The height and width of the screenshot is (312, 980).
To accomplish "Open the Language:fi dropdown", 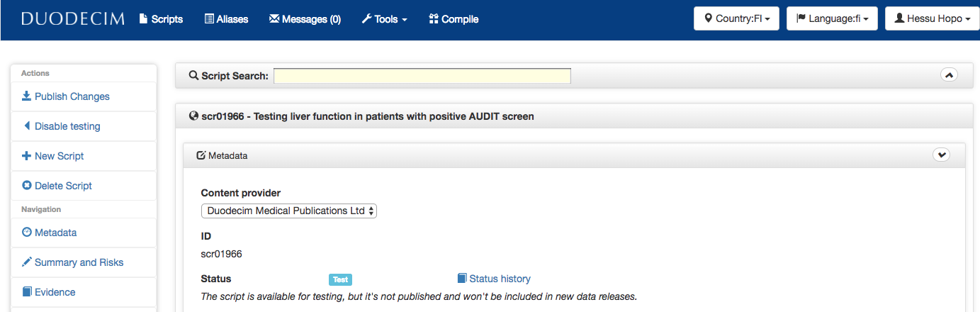I will [832, 18].
